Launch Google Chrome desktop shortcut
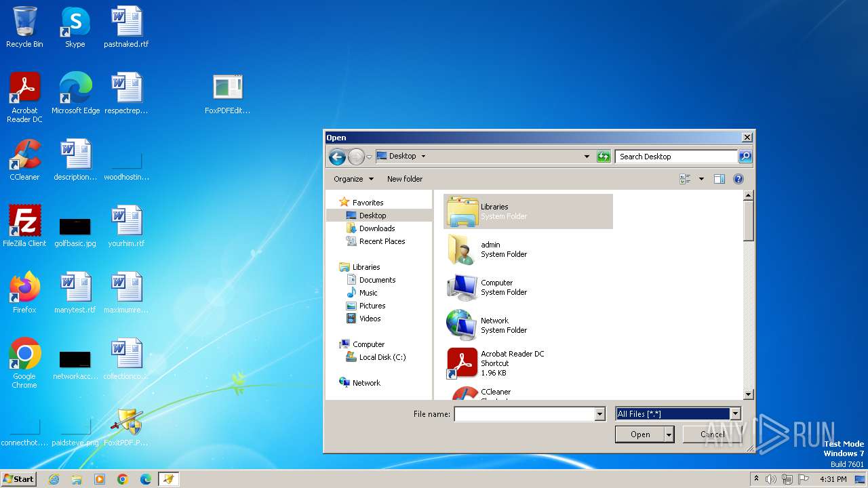868x488 pixels. point(24,363)
